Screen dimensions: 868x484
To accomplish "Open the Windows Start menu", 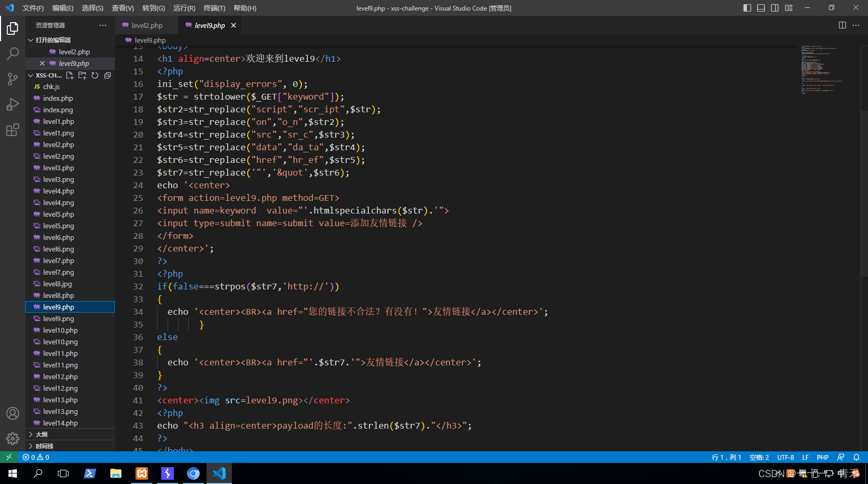I will tap(13, 473).
